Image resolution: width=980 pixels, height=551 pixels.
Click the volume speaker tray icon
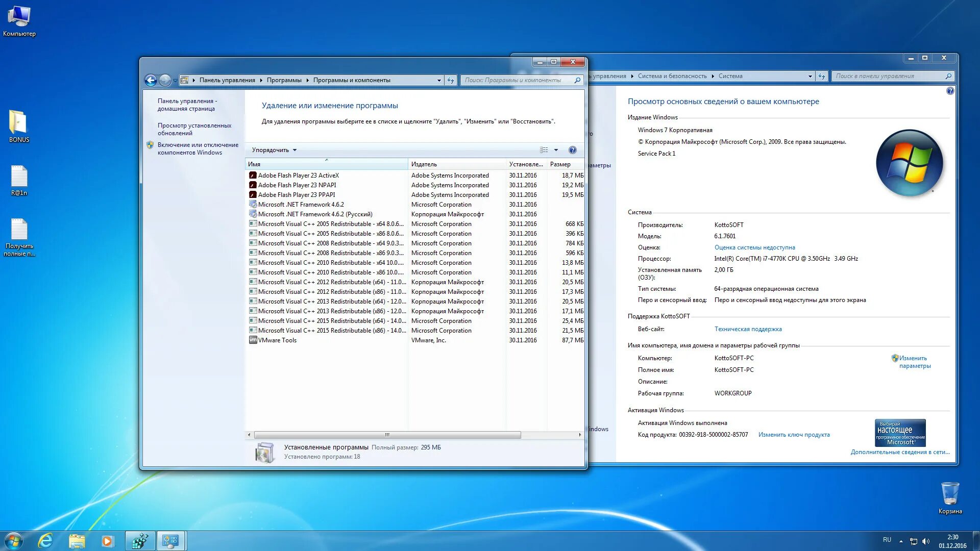click(926, 541)
